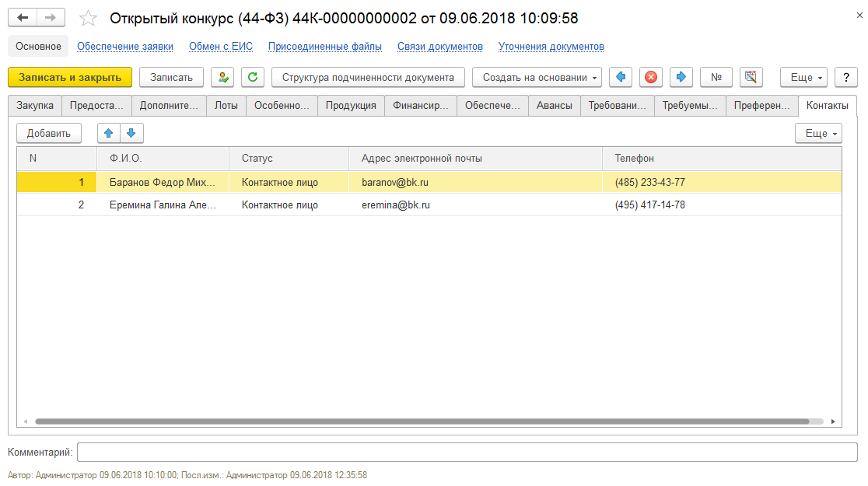This screenshot has height=486, width=868.
Task: Open the Требовани... tab
Action: coord(618,106)
